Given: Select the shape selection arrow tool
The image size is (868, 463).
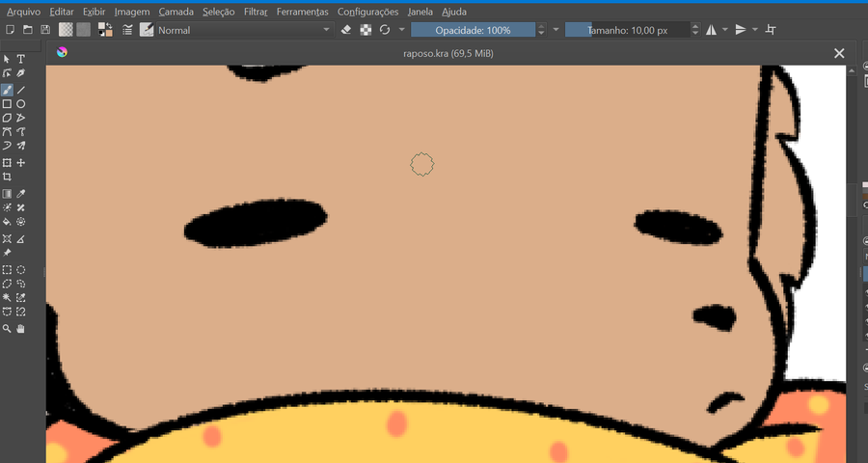Looking at the screenshot, I should click(x=7, y=59).
